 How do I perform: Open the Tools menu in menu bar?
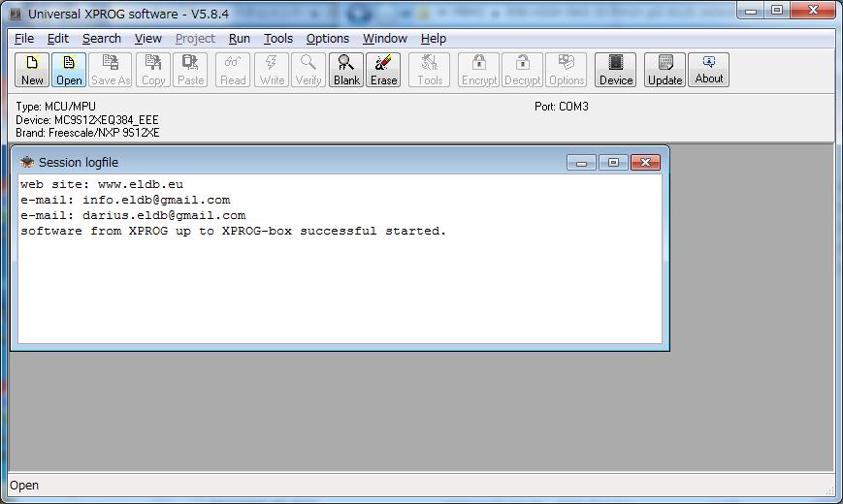click(278, 39)
